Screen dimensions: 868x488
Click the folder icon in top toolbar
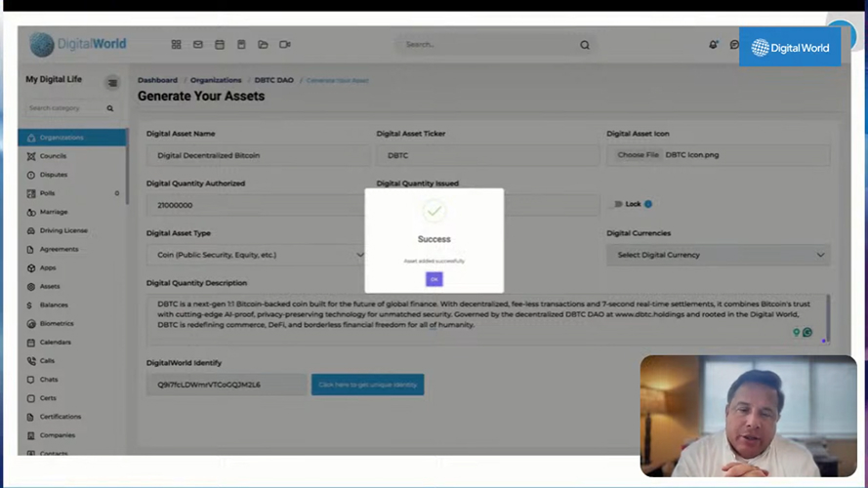click(263, 45)
